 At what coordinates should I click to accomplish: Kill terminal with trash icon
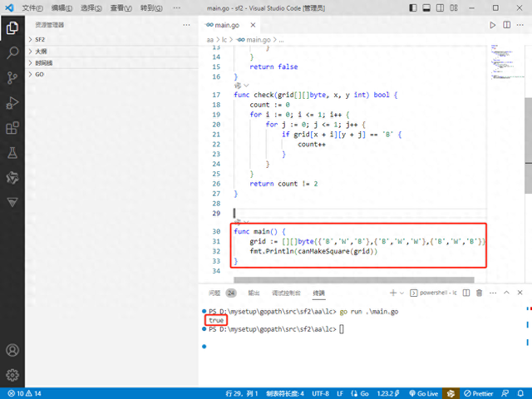coord(479,293)
